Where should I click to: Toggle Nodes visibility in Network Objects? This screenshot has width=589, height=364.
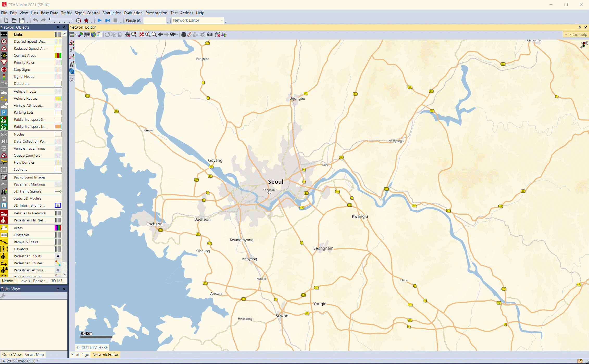[x=4, y=134]
